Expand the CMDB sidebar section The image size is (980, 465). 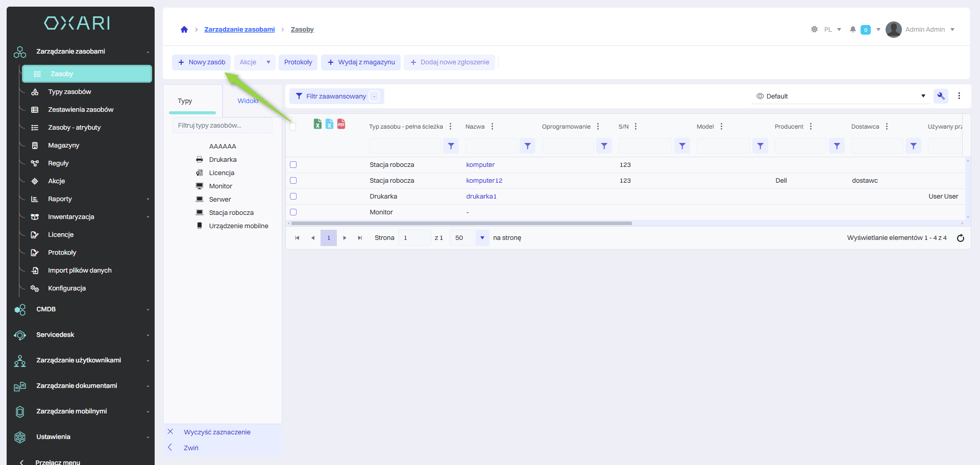tap(82, 309)
